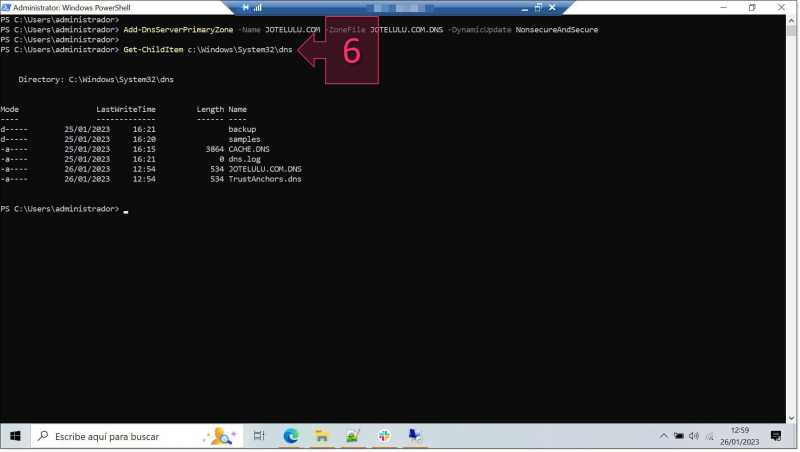Show hidden system tray icons
This screenshot has height=452, width=800.
(663, 436)
